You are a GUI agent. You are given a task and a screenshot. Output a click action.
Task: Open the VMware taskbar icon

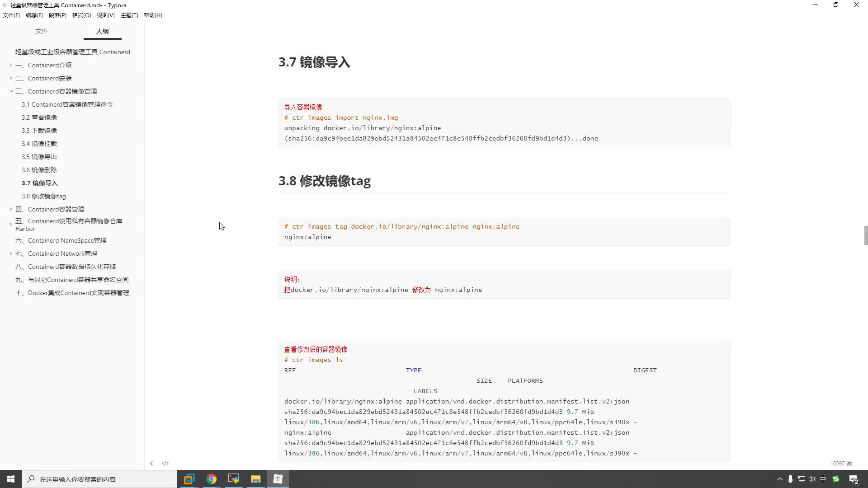click(189, 479)
